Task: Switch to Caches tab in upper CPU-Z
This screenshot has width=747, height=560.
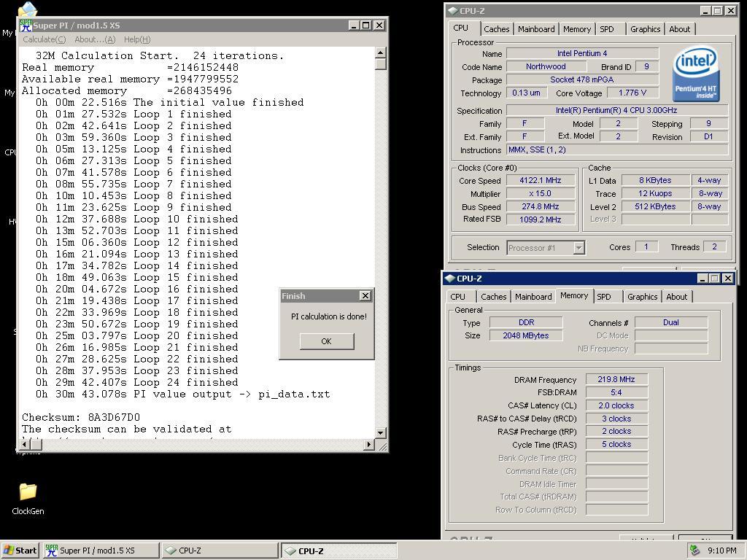Action: [496, 29]
